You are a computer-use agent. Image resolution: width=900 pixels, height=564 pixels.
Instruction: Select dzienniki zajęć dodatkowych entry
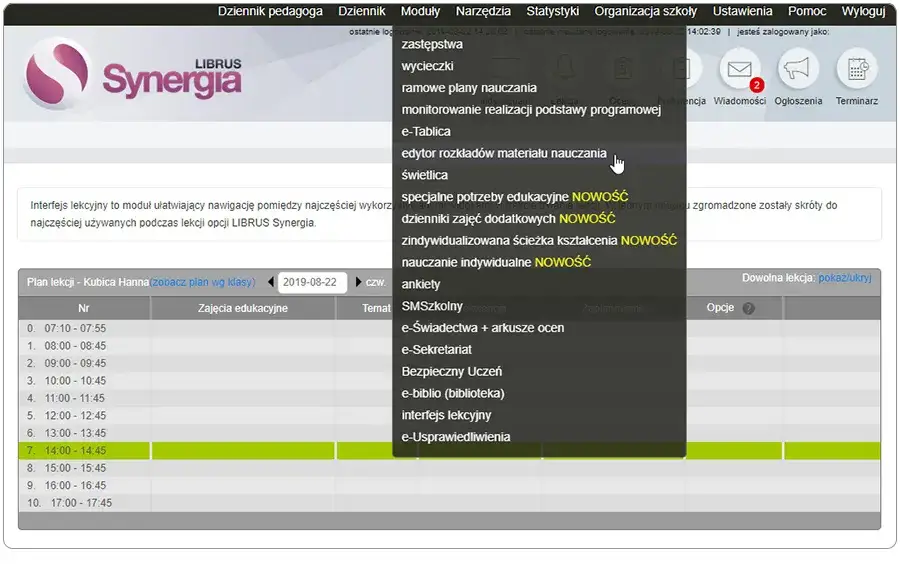click(508, 219)
